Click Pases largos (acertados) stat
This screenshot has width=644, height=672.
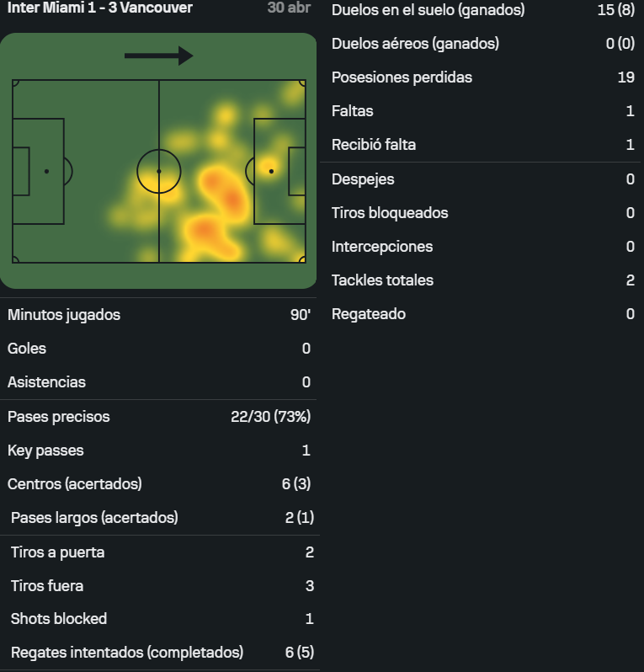94,518
